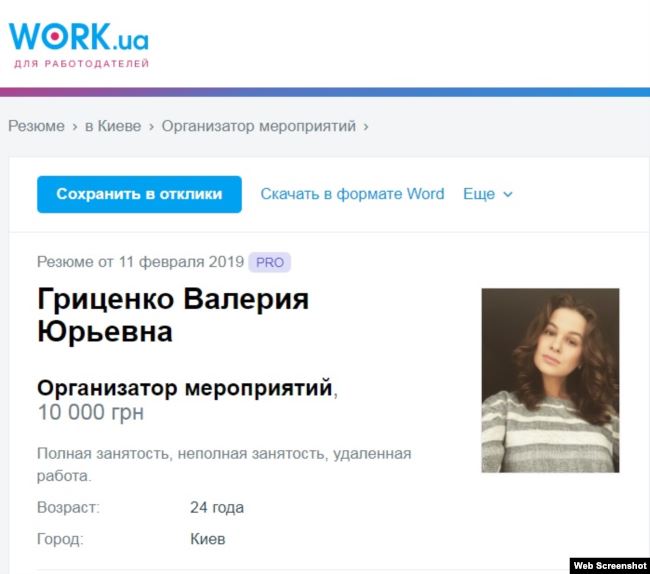This screenshot has width=650, height=574.
Task: Click the chevron arrow next to Еще
Action: tap(508, 195)
